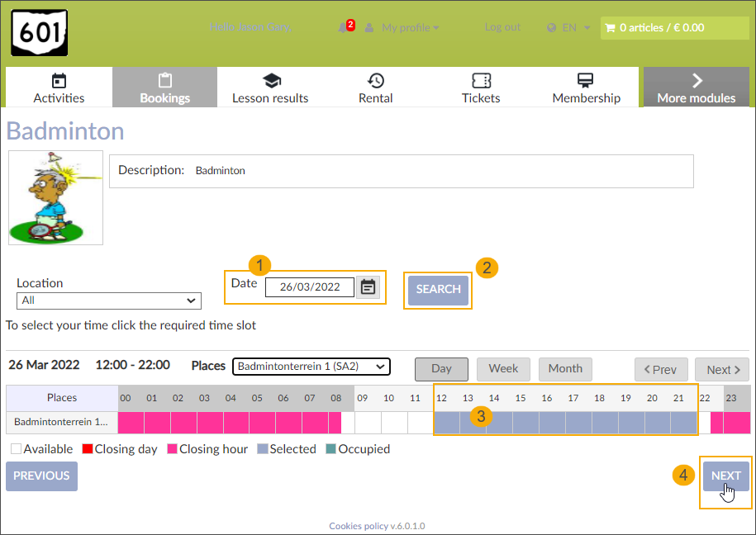Image resolution: width=756 pixels, height=535 pixels.
Task: Open notifications via the bell icon
Action: click(342, 27)
